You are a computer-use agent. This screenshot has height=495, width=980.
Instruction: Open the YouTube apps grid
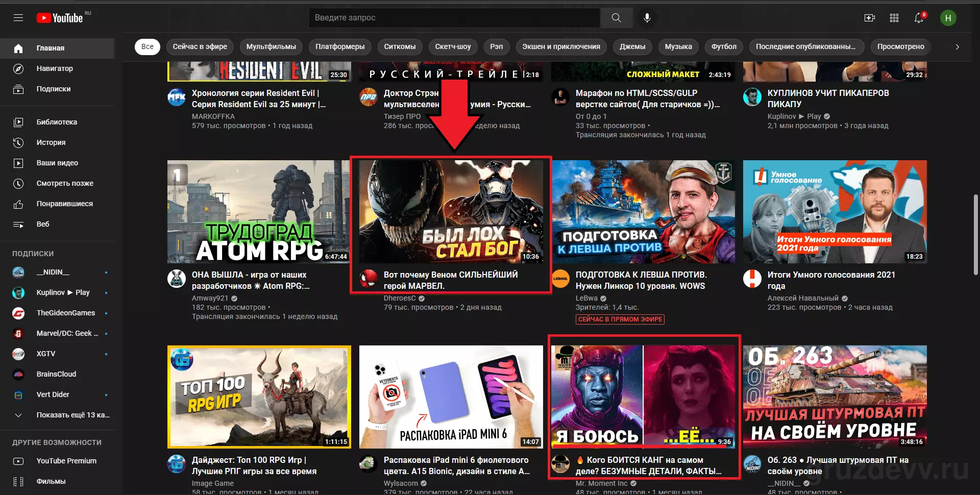[894, 18]
